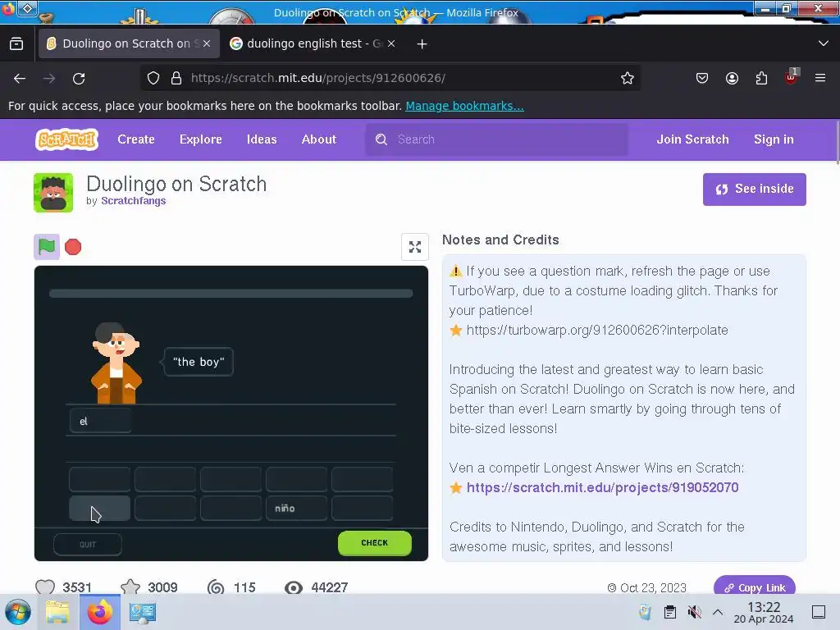
Task: Open the About page
Action: (319, 139)
